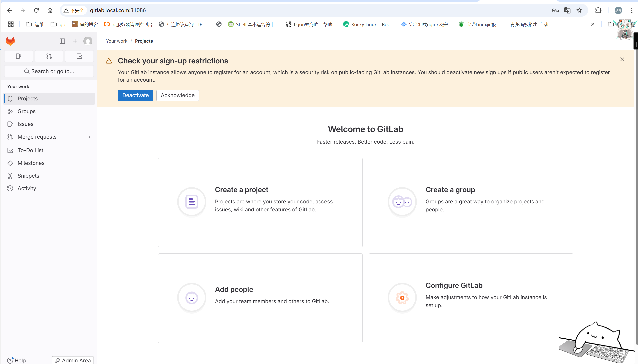The height and width of the screenshot is (364, 638).
Task: Dismiss the sign-up restrictions alert
Action: pyautogui.click(x=622, y=59)
